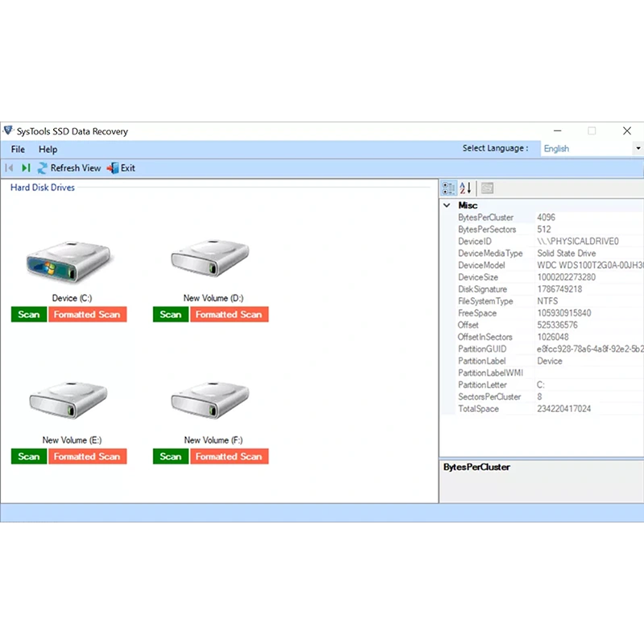Collapse the Misc property category
644x644 pixels.
(447, 205)
